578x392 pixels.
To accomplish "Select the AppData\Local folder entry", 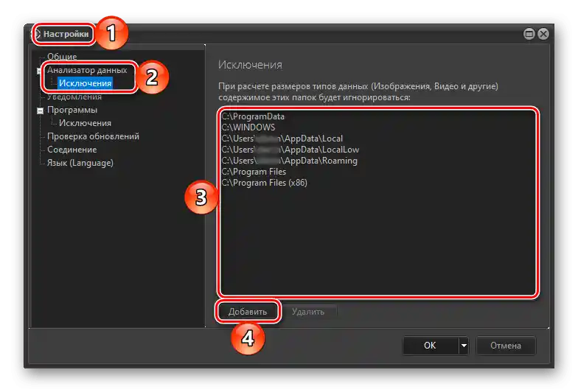I will (282, 139).
